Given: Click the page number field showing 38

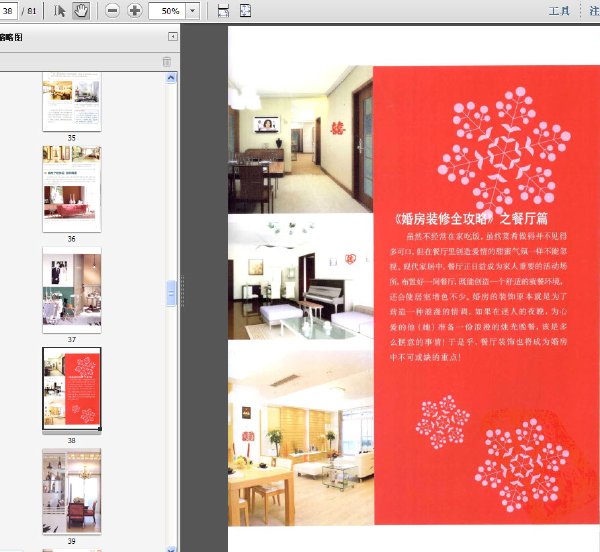Looking at the screenshot, I should point(8,11).
